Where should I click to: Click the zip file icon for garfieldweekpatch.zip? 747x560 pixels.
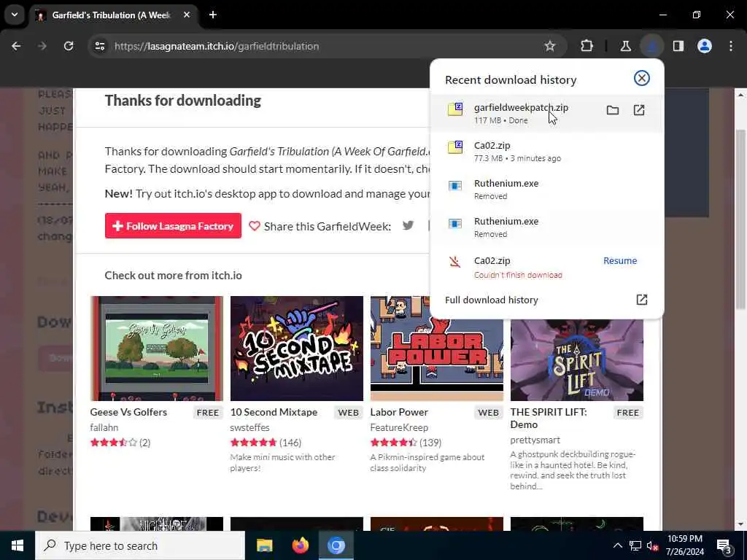[455, 109]
